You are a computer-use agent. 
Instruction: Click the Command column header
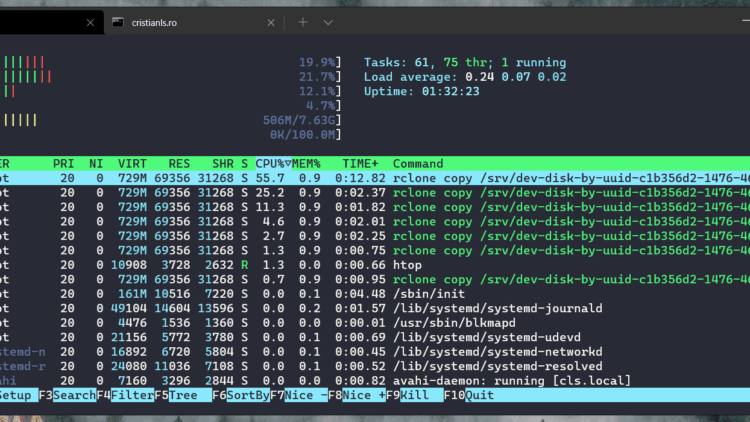click(x=418, y=163)
